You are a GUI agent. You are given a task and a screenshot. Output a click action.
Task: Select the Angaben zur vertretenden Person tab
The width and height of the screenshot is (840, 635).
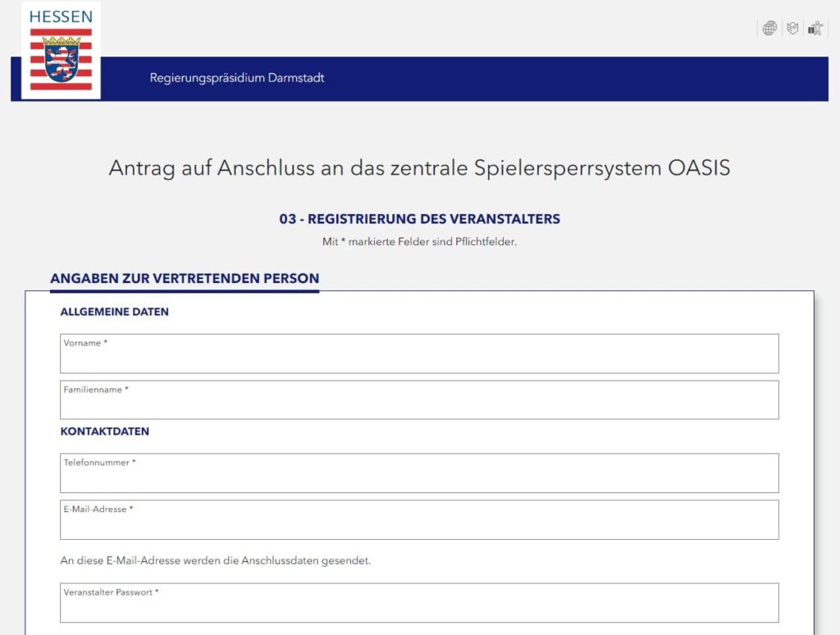click(185, 279)
